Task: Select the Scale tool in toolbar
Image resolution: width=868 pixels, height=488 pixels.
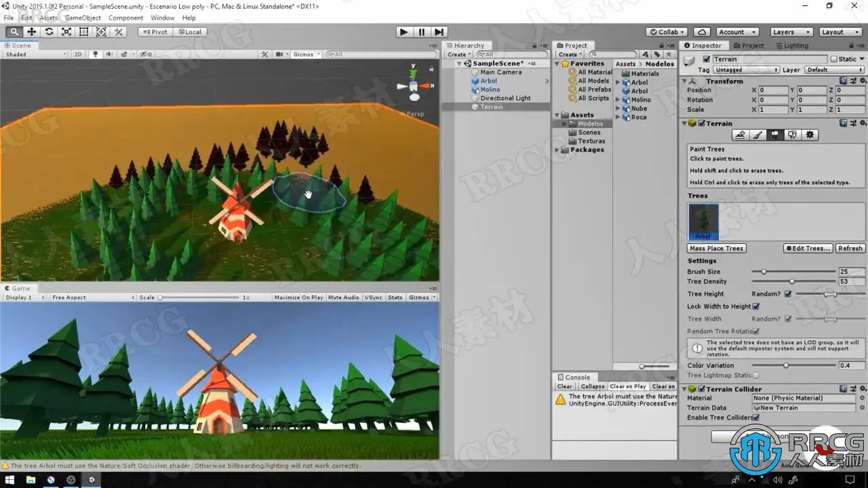Action: (x=66, y=32)
